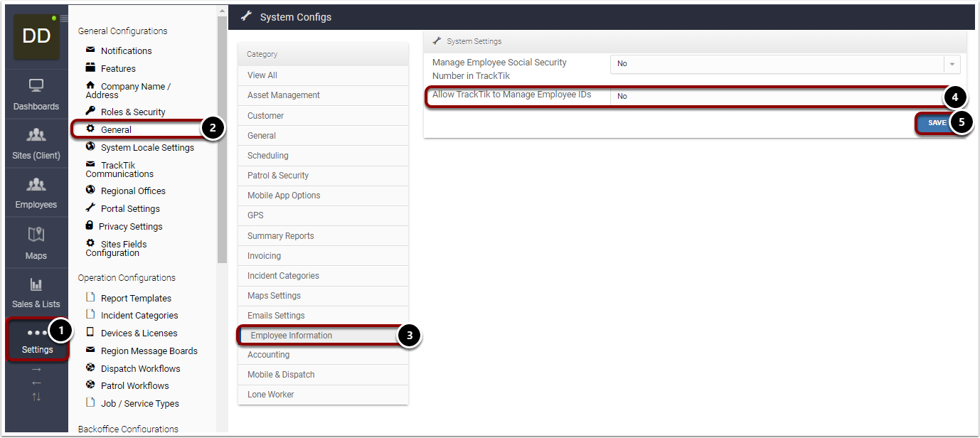Open Accounting category
The image size is (980, 438).
point(323,355)
